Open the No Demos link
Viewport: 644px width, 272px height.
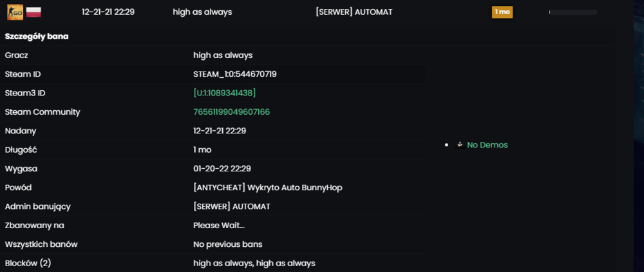tap(487, 144)
